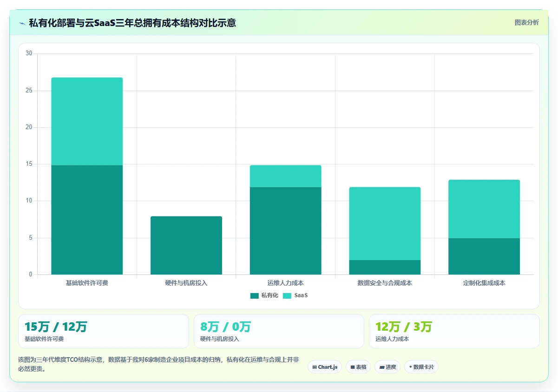
Task: Select the Chart.js tag pill
Action: (325, 367)
